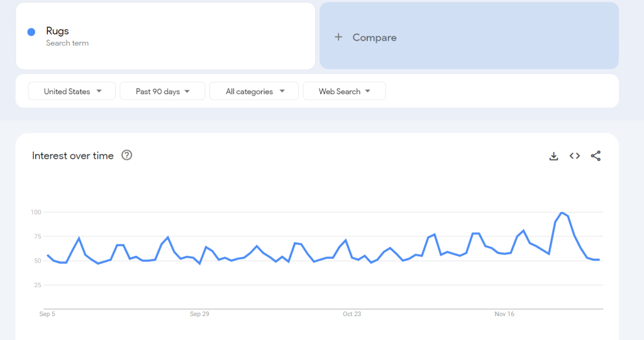Click the Interest over time heading
This screenshot has width=644, height=340.
tap(73, 156)
